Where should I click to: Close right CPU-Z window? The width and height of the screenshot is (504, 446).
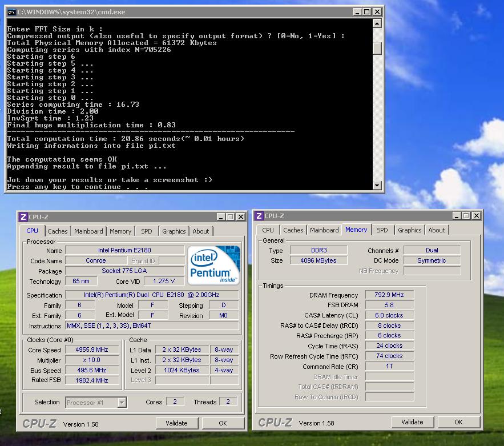coord(477,216)
